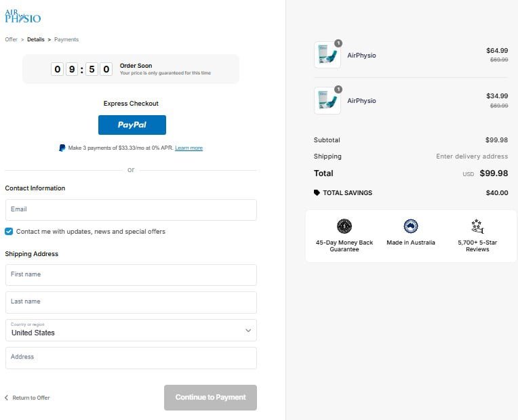The height and width of the screenshot is (420, 518).
Task: Click Continue to Payment button
Action: (210, 398)
